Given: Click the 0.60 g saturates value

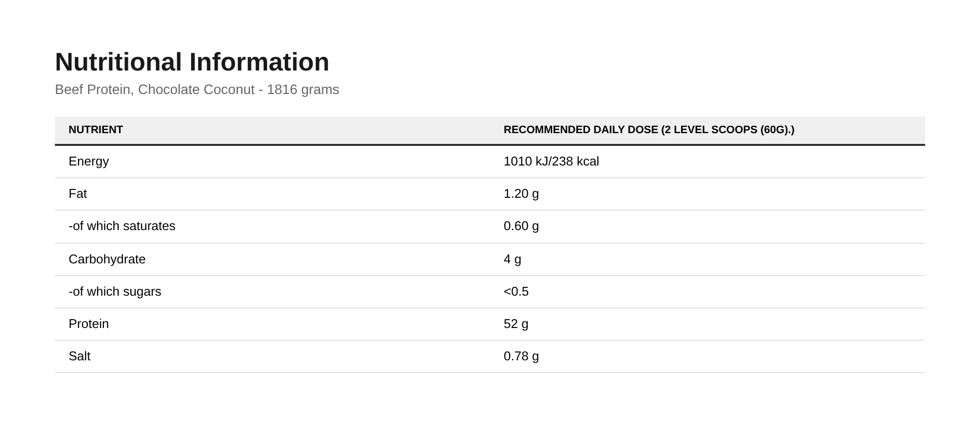Looking at the screenshot, I should click(521, 226).
